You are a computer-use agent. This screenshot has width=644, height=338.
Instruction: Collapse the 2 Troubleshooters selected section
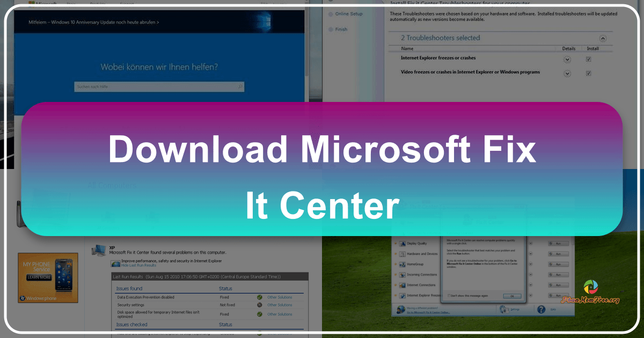click(603, 39)
